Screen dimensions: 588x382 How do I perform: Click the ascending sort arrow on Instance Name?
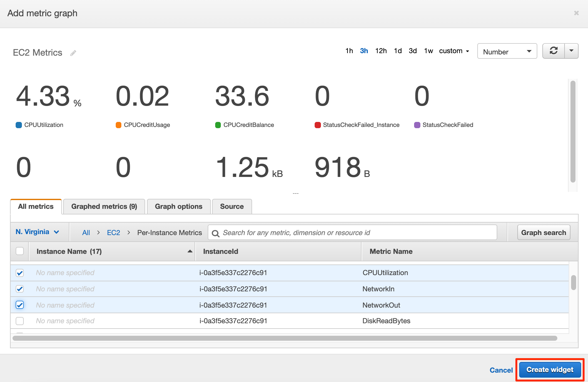[190, 251]
